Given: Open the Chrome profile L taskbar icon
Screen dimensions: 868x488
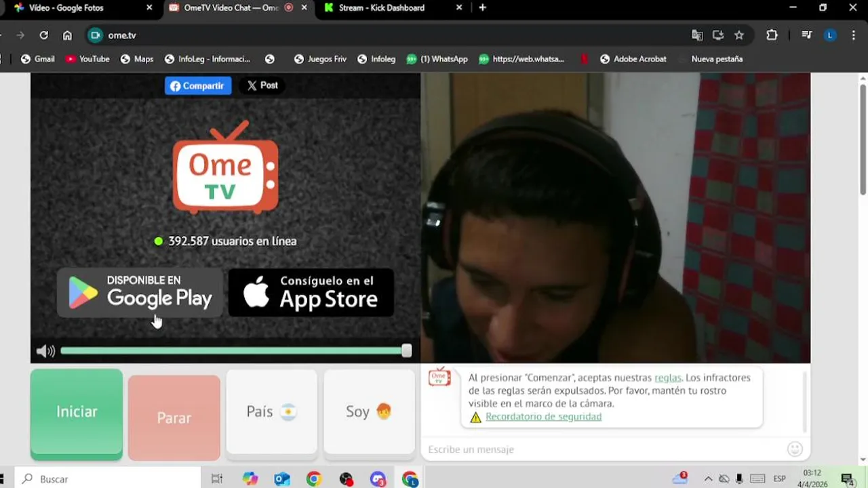Looking at the screenshot, I should pos(410,479).
